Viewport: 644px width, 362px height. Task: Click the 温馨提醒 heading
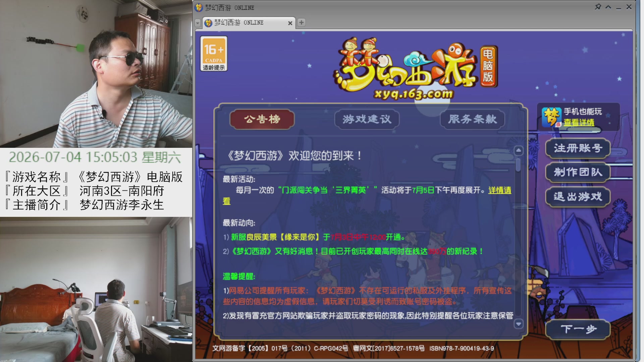[x=239, y=277]
